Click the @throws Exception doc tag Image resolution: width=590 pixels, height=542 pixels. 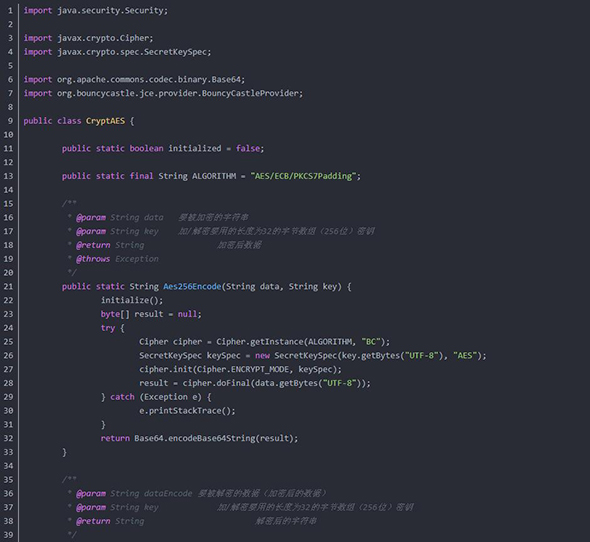tap(117, 259)
